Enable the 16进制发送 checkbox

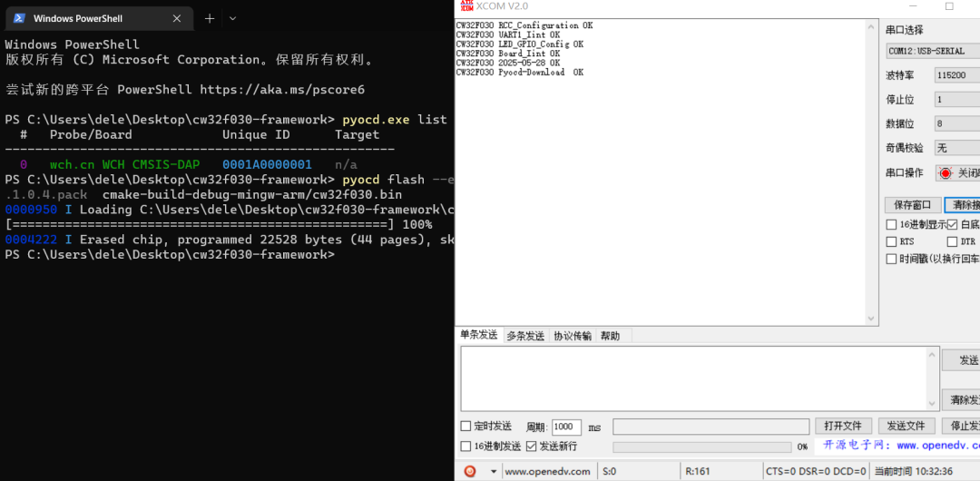pyautogui.click(x=465, y=447)
